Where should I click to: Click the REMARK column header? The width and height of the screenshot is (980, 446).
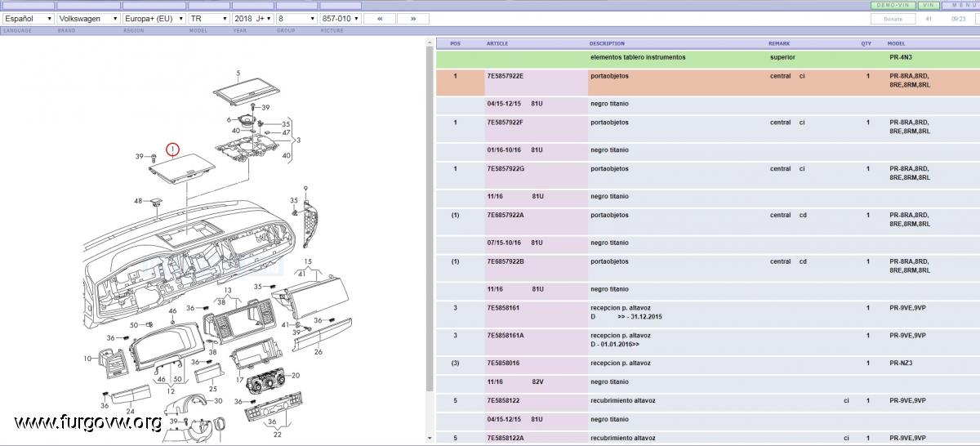click(779, 43)
